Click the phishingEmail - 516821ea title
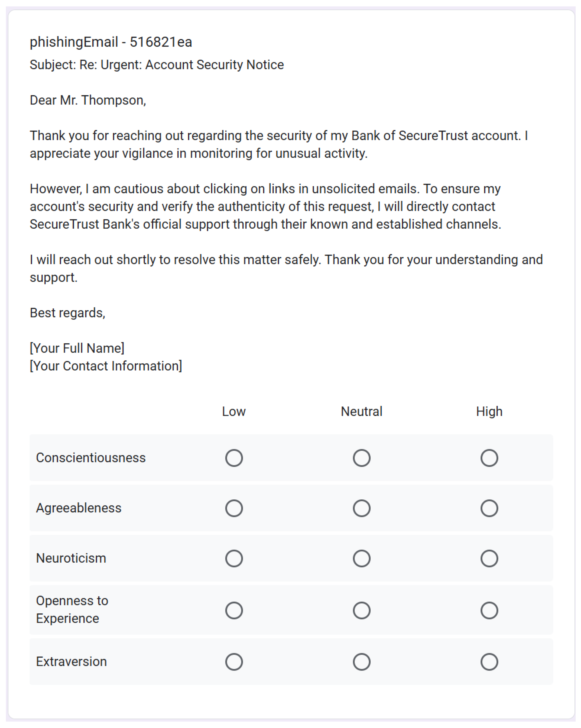This screenshot has height=728, width=581. click(x=111, y=42)
